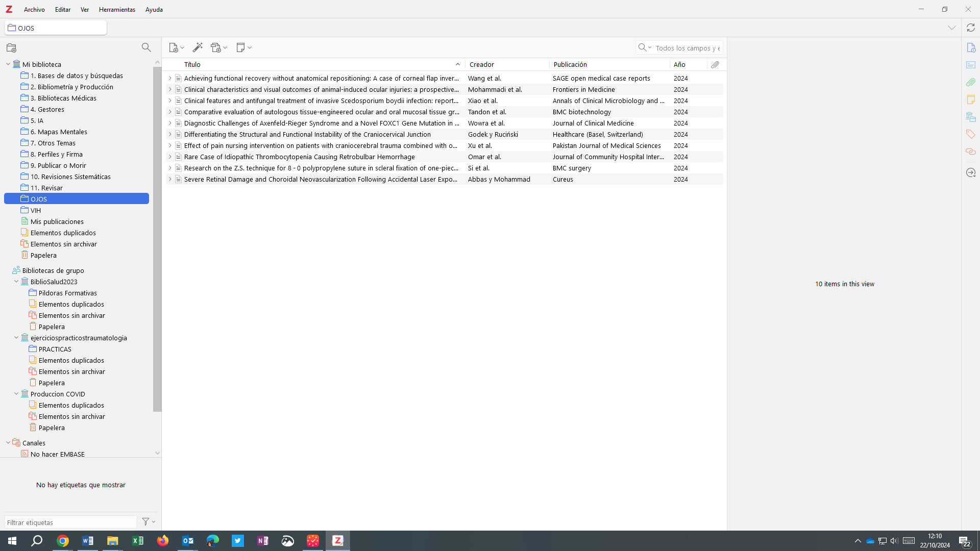Select the VIH collection

(36, 210)
